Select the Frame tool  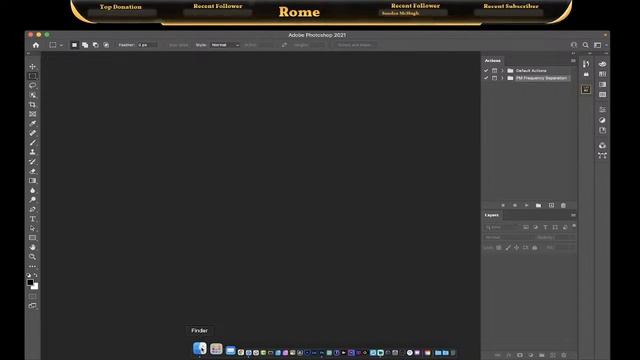(33, 114)
